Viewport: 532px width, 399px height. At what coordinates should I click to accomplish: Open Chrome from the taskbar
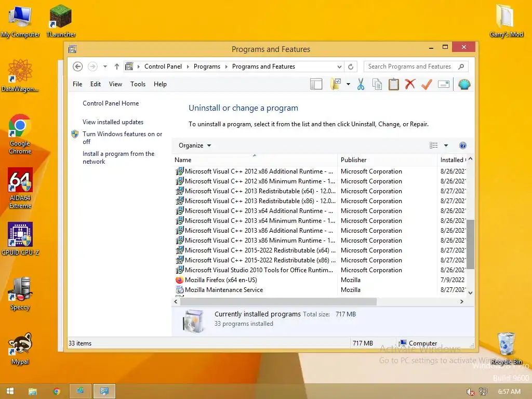57,391
